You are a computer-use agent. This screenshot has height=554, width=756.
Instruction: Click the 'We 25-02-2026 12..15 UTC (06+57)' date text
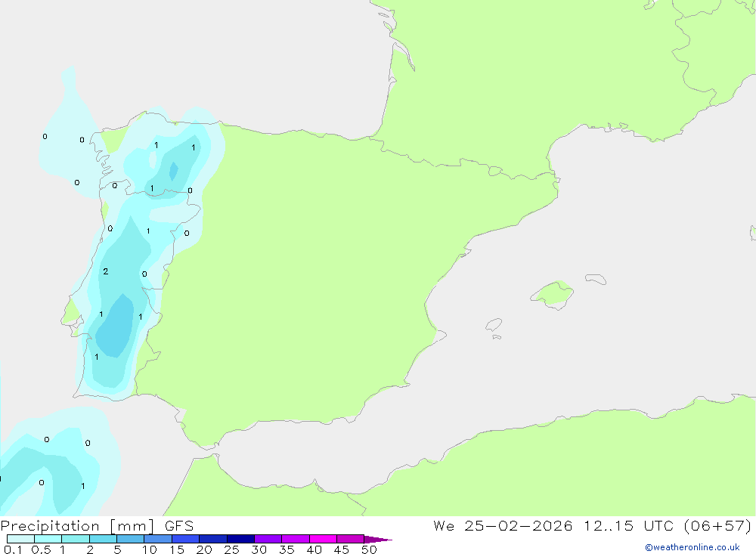click(x=592, y=526)
